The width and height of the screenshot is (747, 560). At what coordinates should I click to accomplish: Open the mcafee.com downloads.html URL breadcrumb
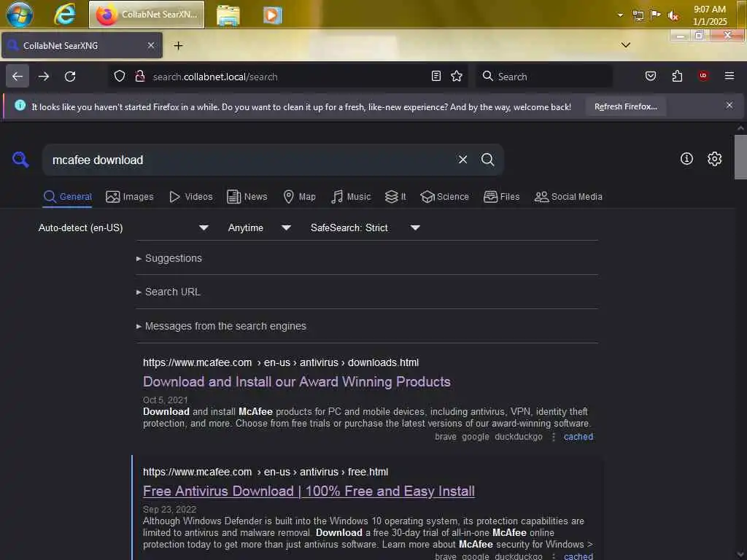click(281, 362)
